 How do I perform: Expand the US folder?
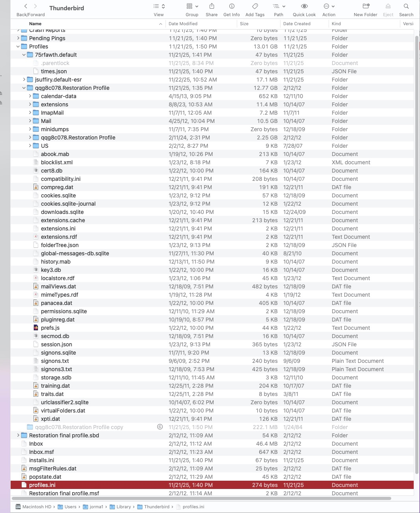(30, 146)
